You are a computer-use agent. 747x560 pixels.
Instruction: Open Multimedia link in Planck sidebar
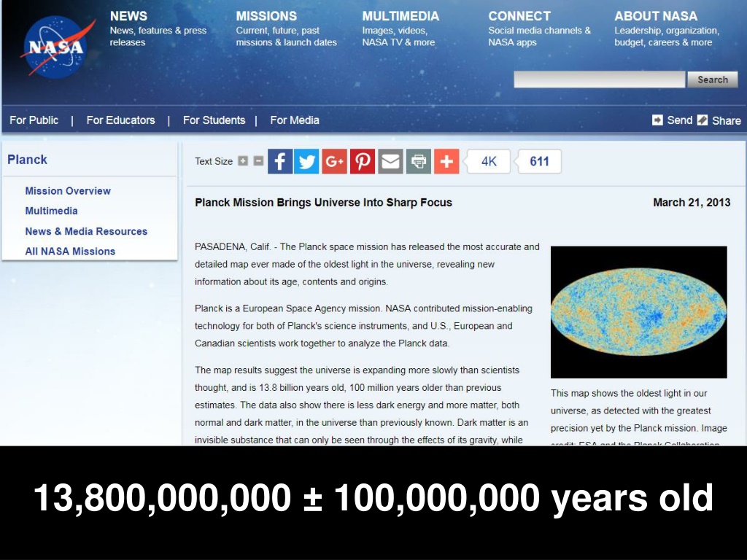[x=52, y=211]
